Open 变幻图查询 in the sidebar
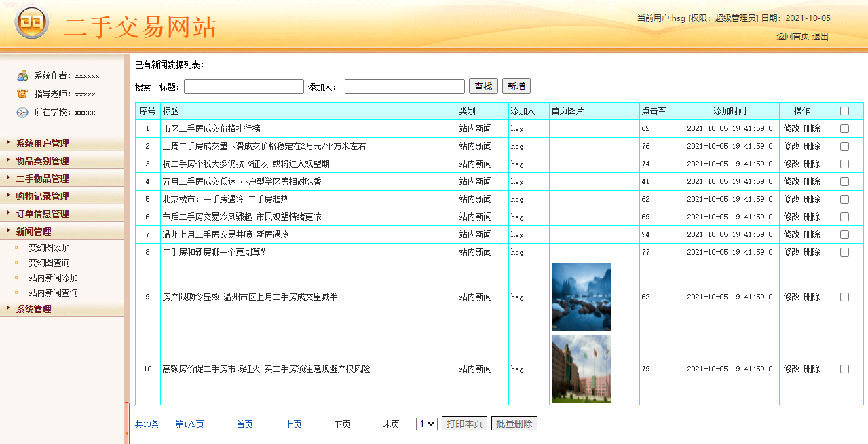Screen dimensions: 868x444 point(49,263)
